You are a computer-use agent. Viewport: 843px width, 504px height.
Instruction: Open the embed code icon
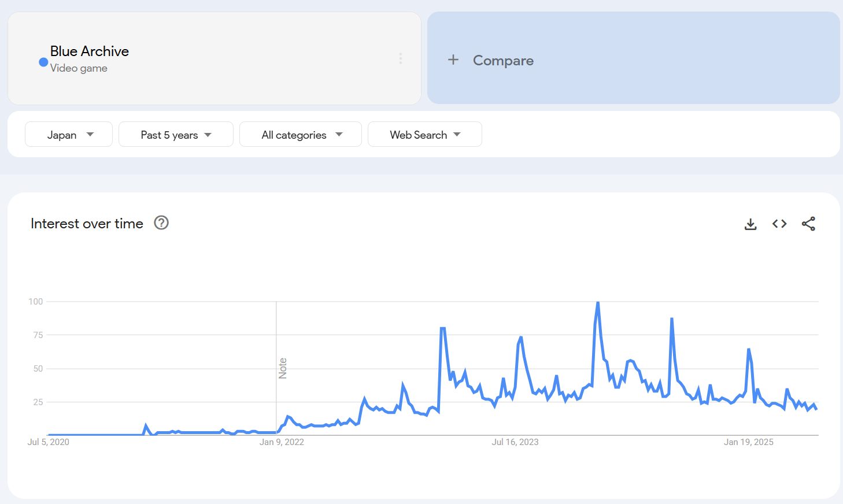point(779,224)
